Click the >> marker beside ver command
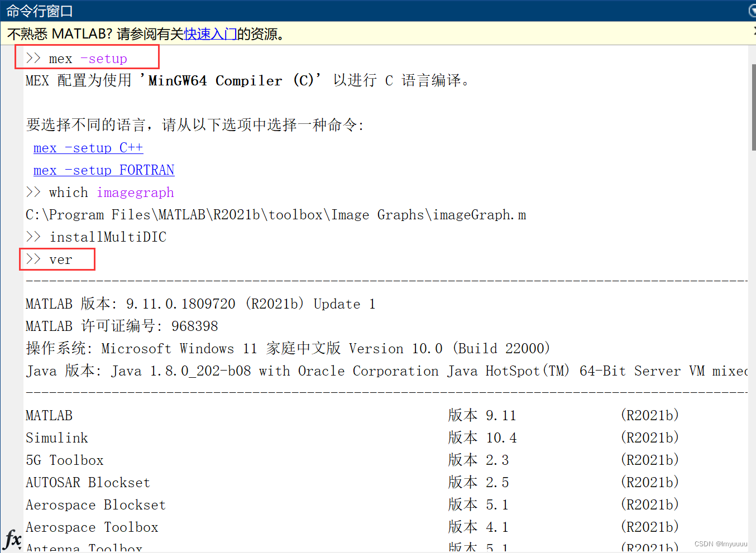The width and height of the screenshot is (756, 553). pyautogui.click(x=34, y=259)
